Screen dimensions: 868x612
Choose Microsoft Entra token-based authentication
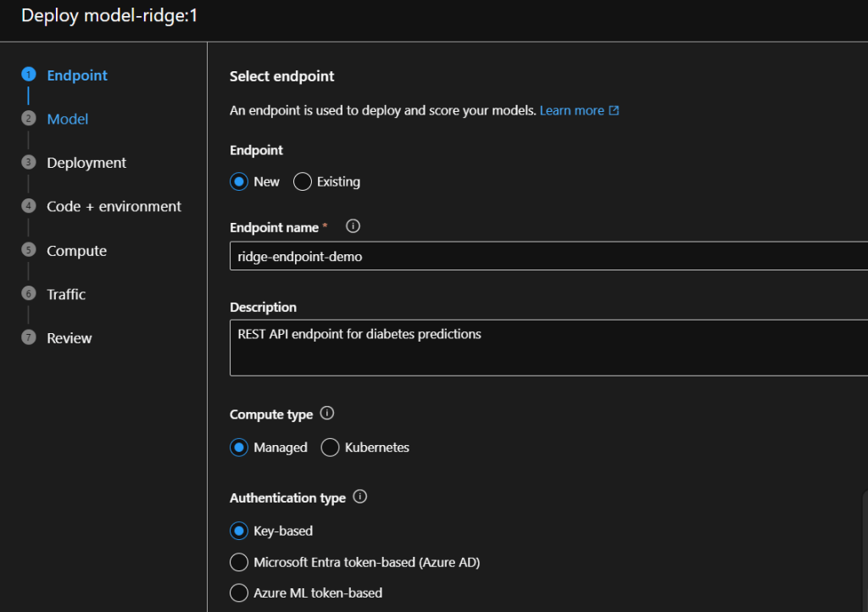coord(239,562)
